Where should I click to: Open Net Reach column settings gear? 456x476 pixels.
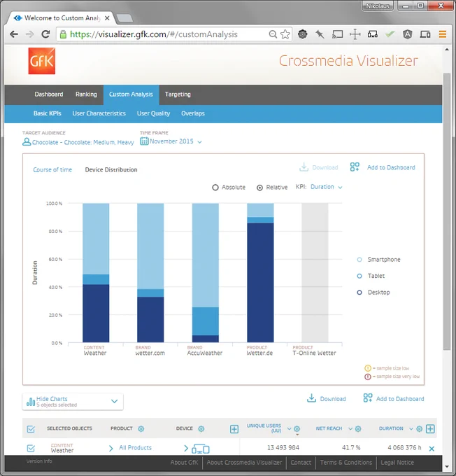(x=358, y=428)
